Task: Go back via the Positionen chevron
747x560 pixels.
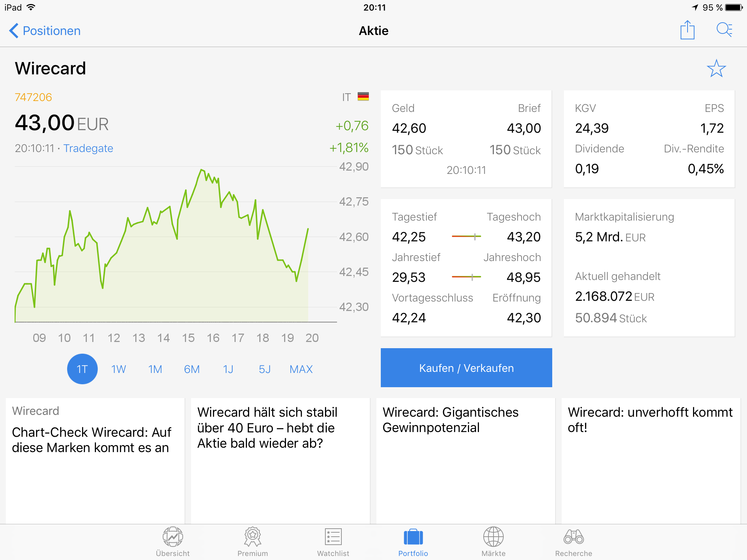Action: pos(13,31)
